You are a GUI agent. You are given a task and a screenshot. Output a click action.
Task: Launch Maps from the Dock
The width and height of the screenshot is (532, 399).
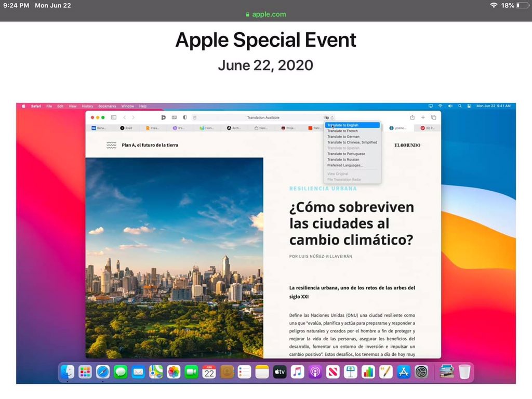[156, 372]
